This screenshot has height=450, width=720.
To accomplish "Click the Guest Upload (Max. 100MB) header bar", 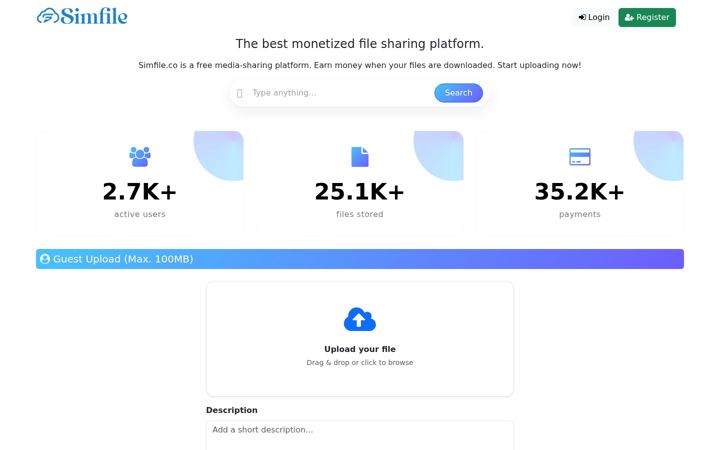I will point(360,259).
